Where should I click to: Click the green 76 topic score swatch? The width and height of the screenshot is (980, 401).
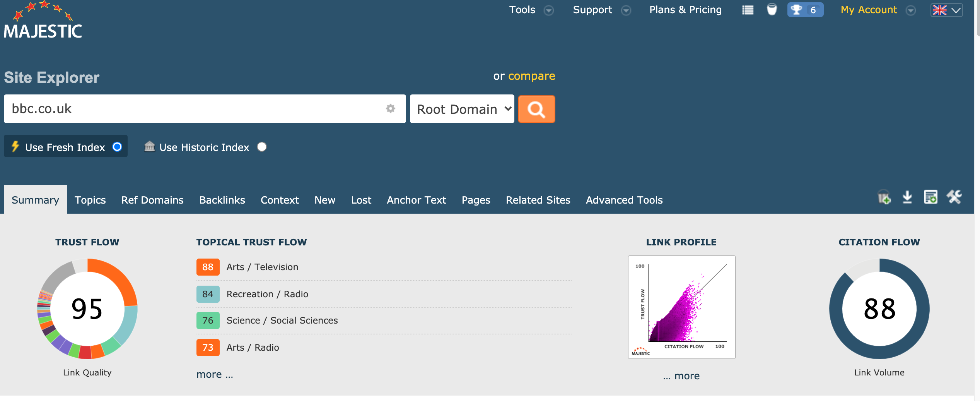click(208, 320)
